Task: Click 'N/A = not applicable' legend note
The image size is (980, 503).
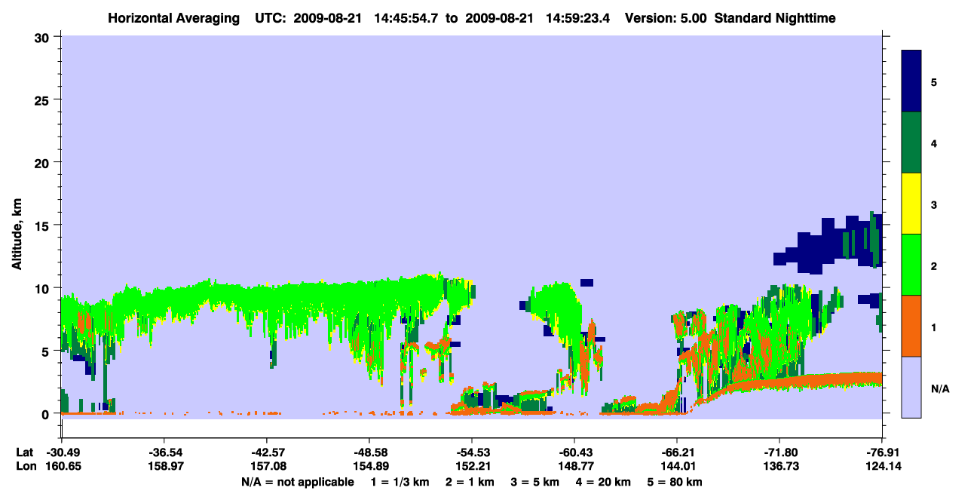Action: coord(297,481)
